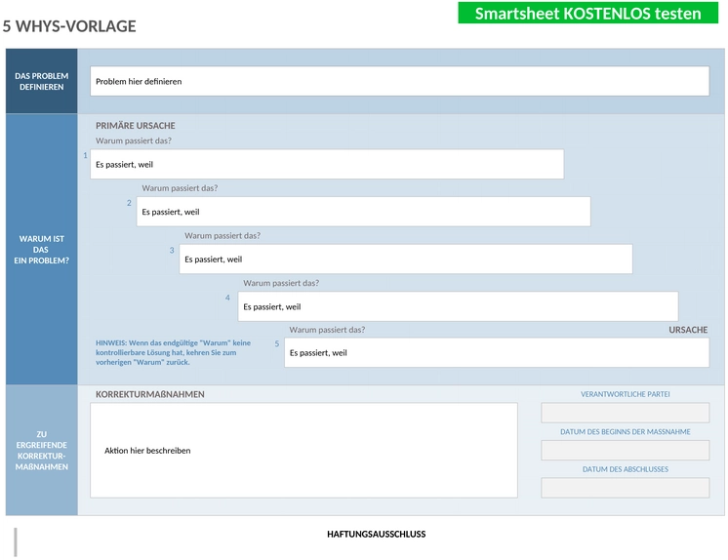Click step number 3 marker

[x=172, y=251]
